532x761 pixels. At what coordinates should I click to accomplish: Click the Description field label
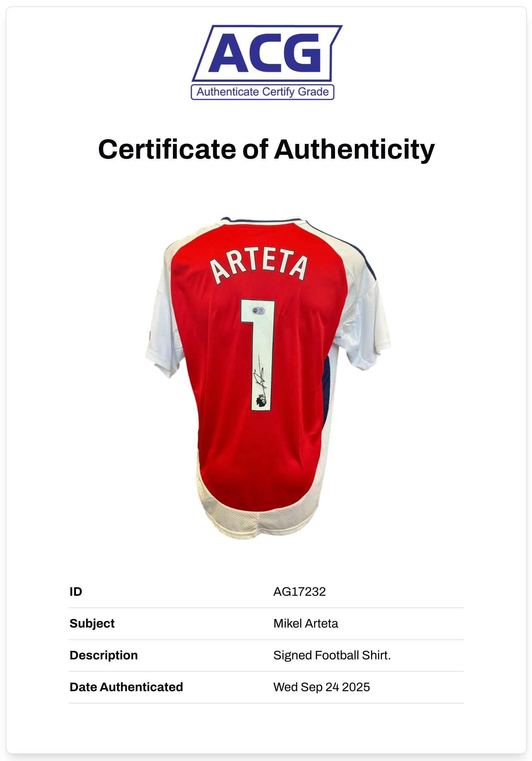(104, 655)
